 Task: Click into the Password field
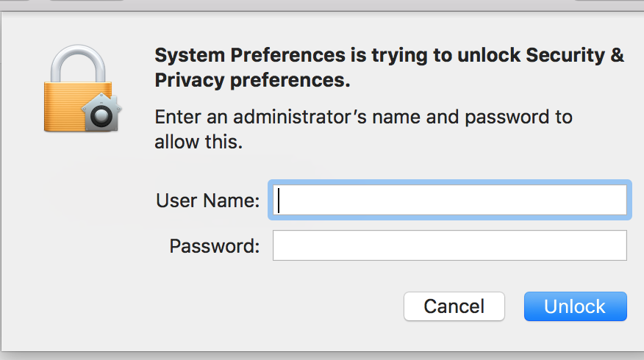tap(450, 245)
